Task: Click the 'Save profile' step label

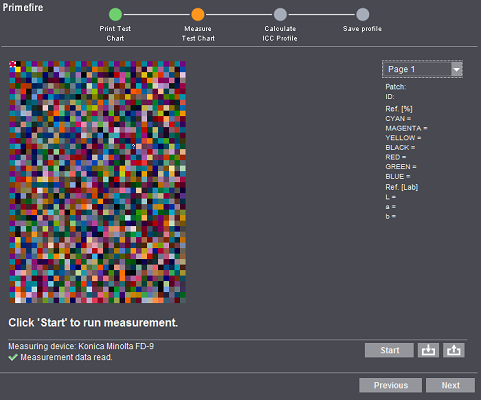Action: point(362,29)
